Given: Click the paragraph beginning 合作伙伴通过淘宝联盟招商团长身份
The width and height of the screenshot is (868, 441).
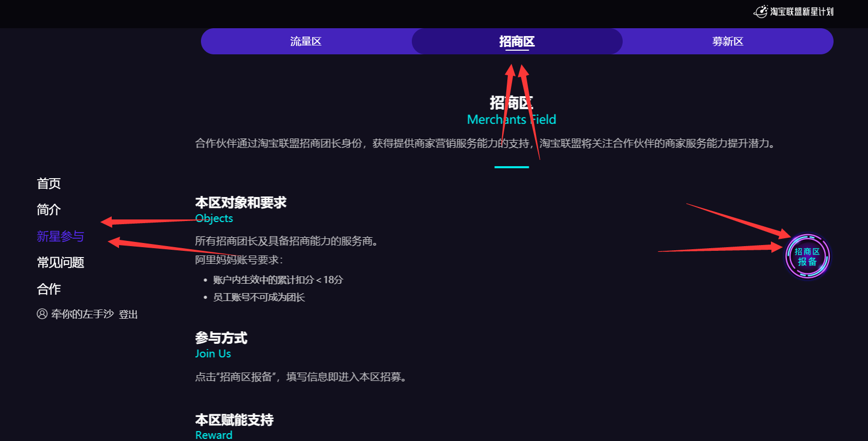Looking at the screenshot, I should coord(484,143).
